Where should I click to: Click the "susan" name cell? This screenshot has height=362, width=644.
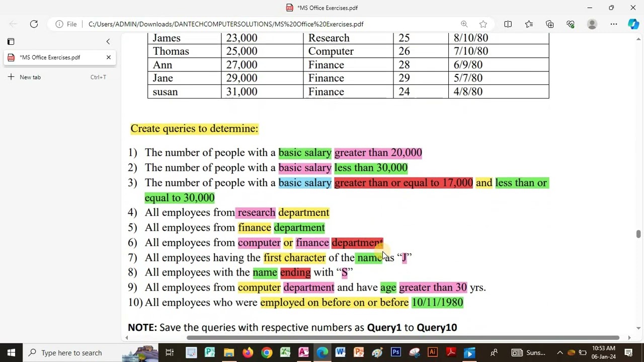pyautogui.click(x=184, y=92)
